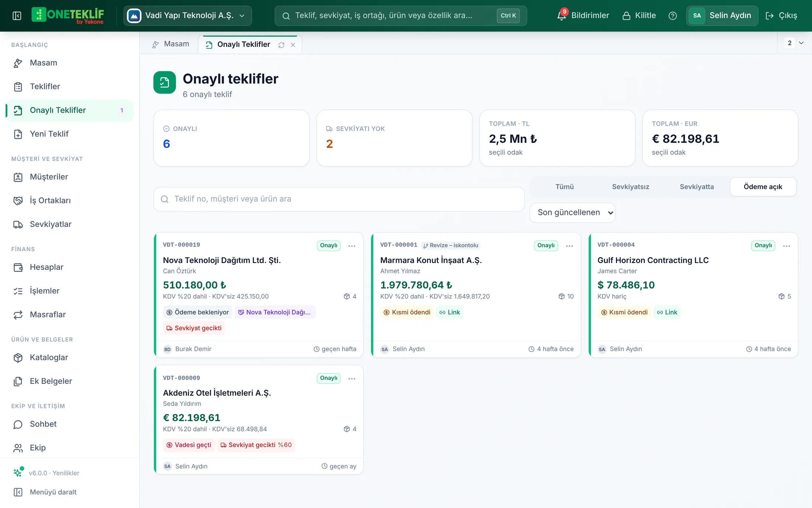Select the Tümü filter

[x=564, y=187]
